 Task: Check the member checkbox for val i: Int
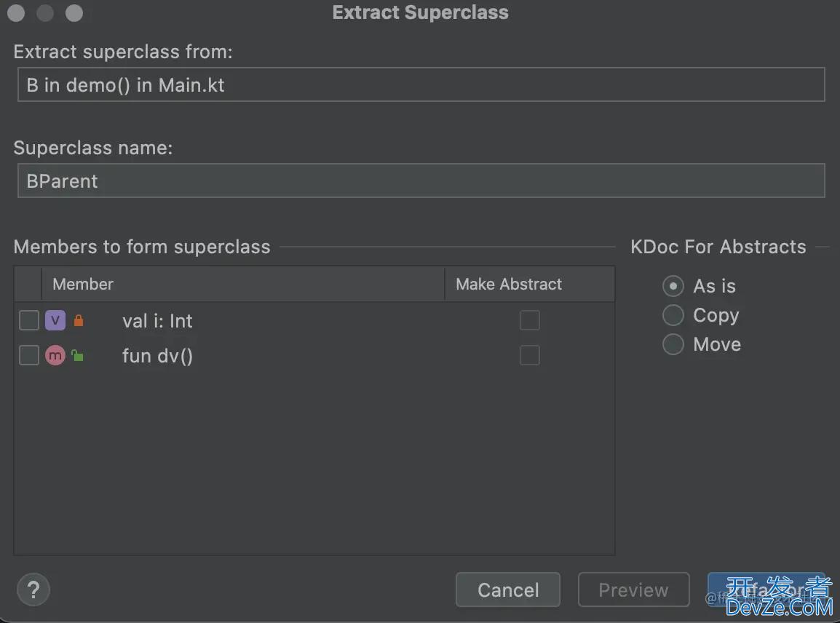[29, 320]
